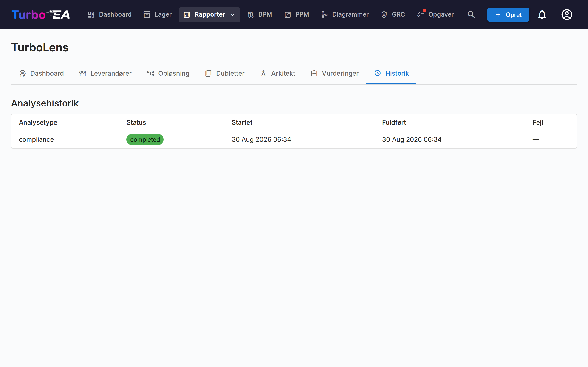Click the Arkitekt compass icon

click(x=263, y=73)
